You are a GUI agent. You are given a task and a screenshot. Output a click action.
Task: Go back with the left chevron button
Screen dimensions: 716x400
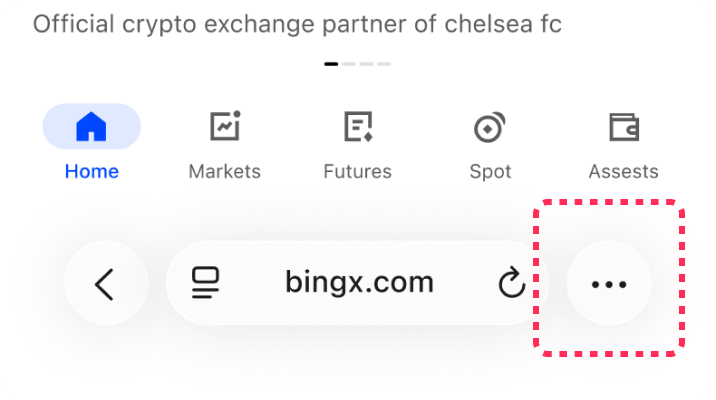(x=105, y=284)
